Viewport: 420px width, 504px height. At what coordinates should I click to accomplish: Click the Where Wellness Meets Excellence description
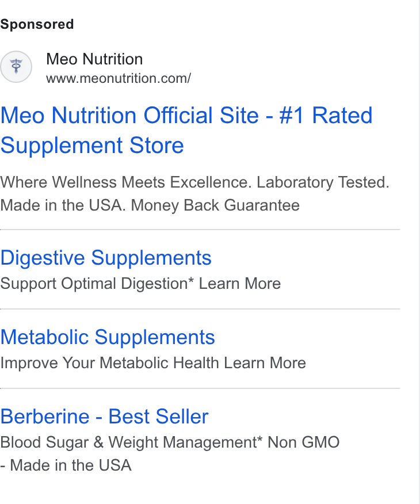[x=126, y=182]
